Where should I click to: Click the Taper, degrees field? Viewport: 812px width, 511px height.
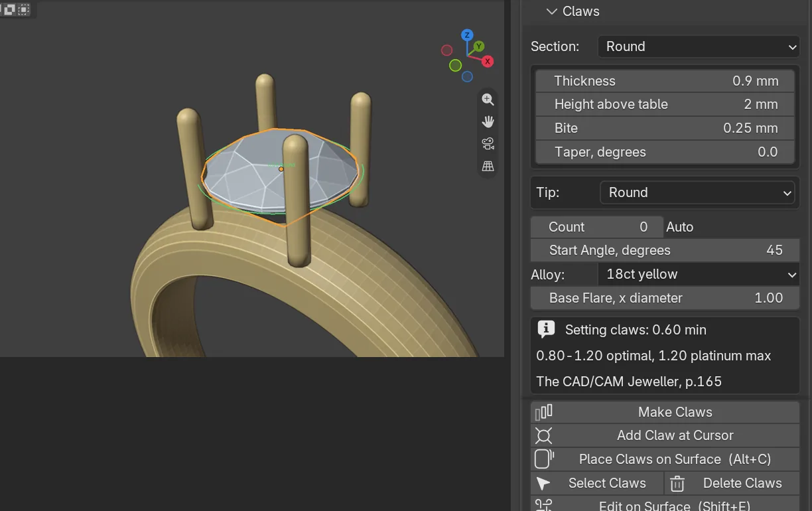point(665,152)
